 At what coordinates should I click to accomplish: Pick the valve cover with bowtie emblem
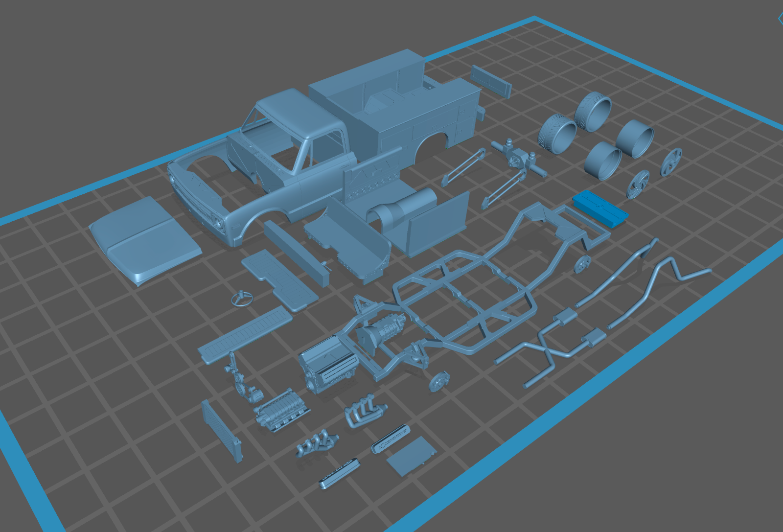(390, 439)
